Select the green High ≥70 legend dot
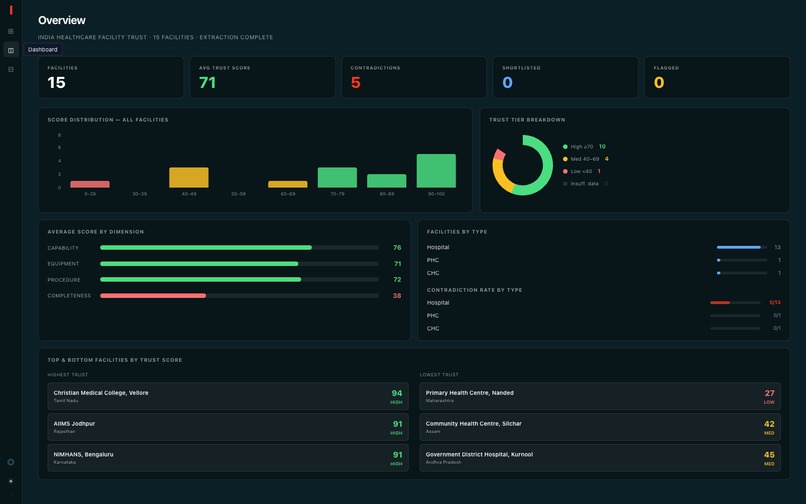The image size is (806, 504). click(565, 147)
